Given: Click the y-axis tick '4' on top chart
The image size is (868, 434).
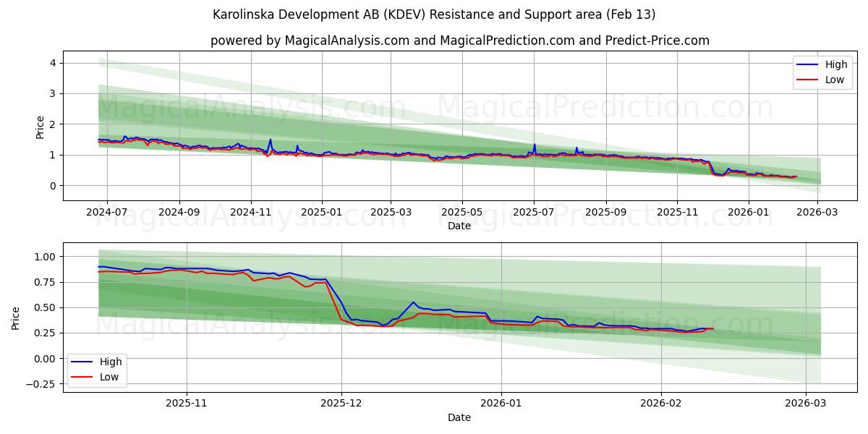Looking at the screenshot, I should click(x=53, y=63).
